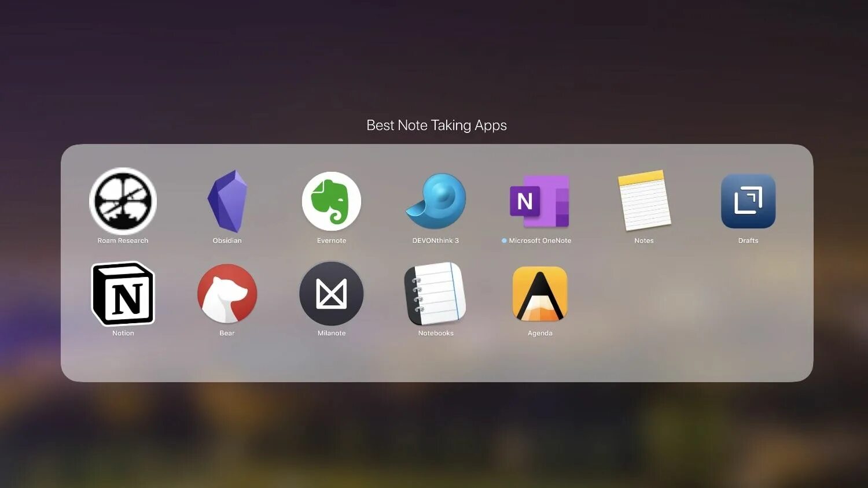
Task: Click the Notebooks label text
Action: (x=436, y=333)
